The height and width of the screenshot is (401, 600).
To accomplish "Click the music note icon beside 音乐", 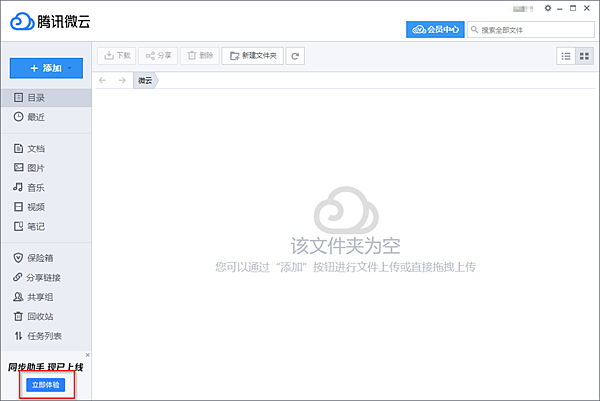I will pyautogui.click(x=18, y=187).
